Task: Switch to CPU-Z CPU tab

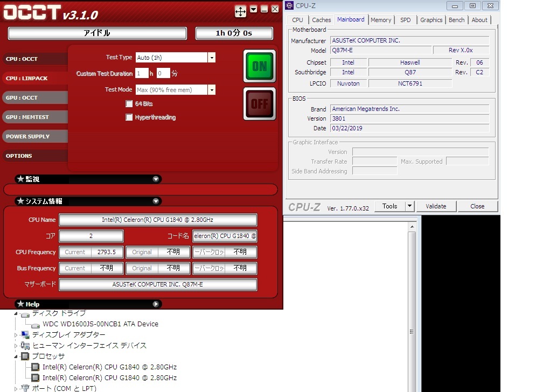Action: tap(297, 20)
